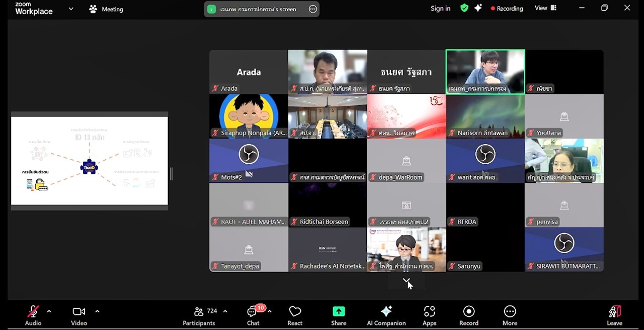Click the muted mic icon on RTRDA
The height and width of the screenshot is (330, 644).
tap(452, 222)
